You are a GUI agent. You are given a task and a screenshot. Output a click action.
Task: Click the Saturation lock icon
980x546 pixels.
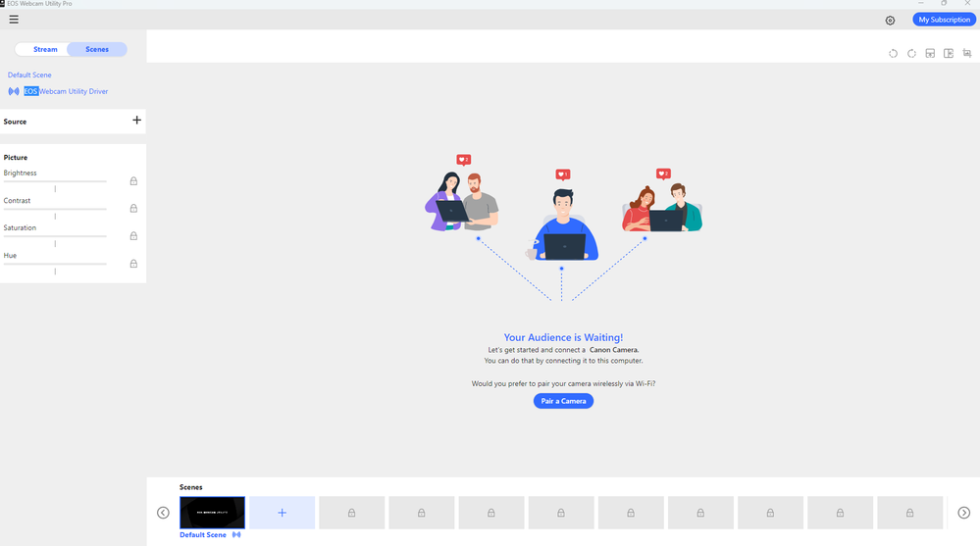133,236
